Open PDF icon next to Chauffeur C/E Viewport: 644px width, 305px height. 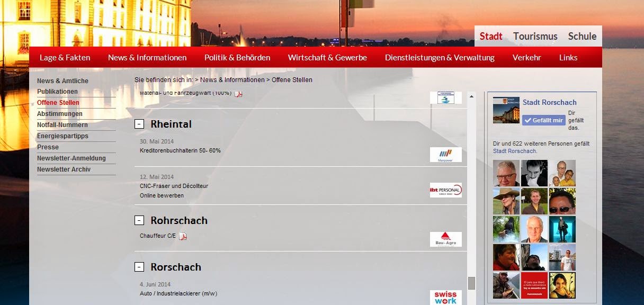183,236
